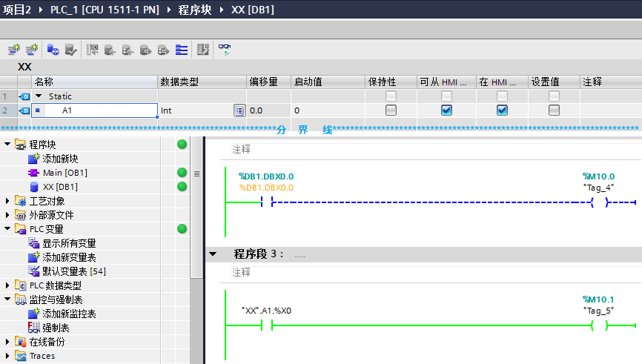Click the project tree vertical scrollbar

[x=196, y=209]
